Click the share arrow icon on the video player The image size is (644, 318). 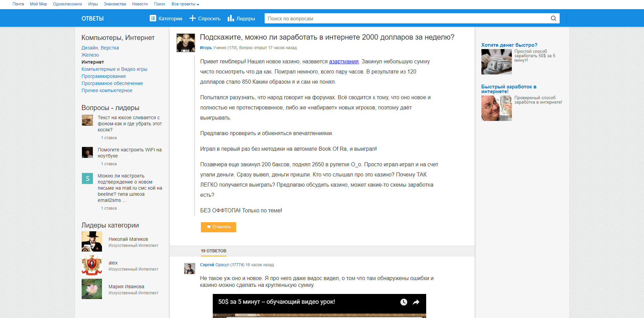tap(416, 302)
